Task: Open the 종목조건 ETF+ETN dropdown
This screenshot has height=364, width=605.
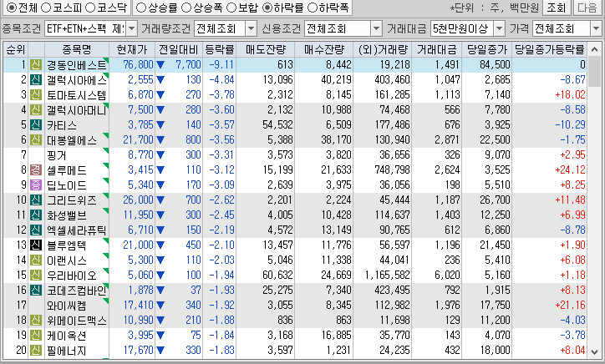Action: (x=131, y=28)
